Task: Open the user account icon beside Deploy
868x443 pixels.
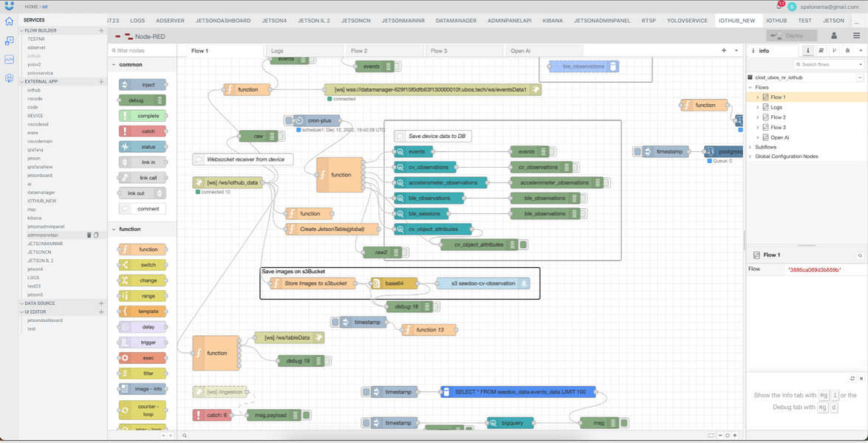Action: 834,35
